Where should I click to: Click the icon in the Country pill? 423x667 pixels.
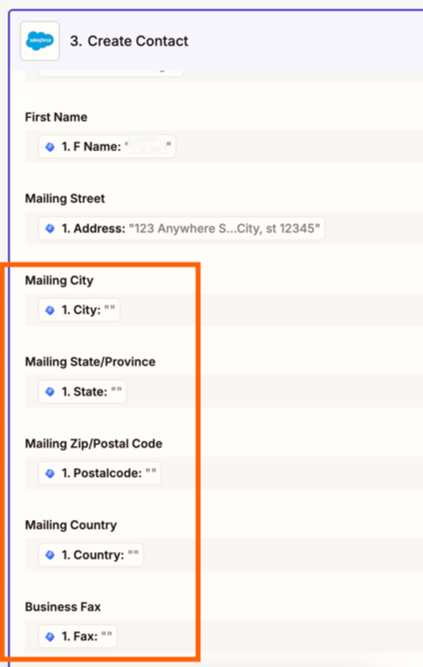click(x=50, y=555)
